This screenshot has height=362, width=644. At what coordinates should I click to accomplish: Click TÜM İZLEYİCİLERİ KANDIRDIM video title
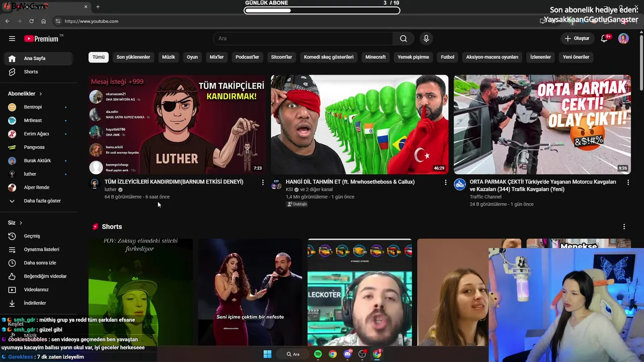[174, 182]
